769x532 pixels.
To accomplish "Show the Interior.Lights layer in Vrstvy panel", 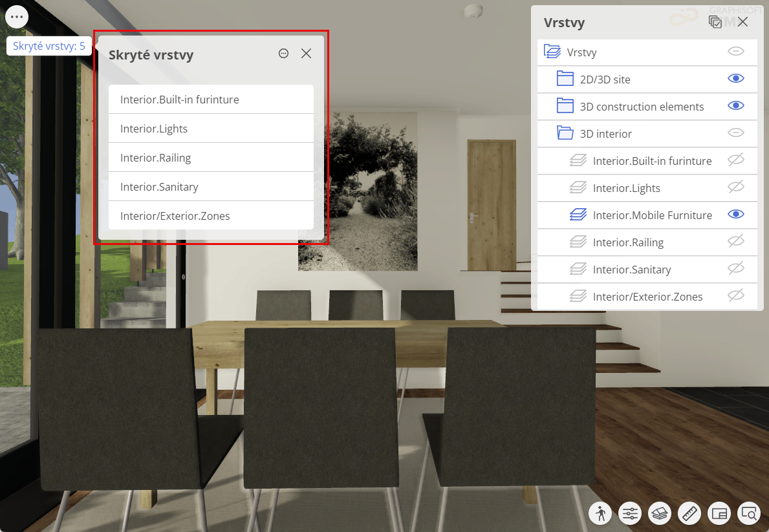I will [x=735, y=187].
